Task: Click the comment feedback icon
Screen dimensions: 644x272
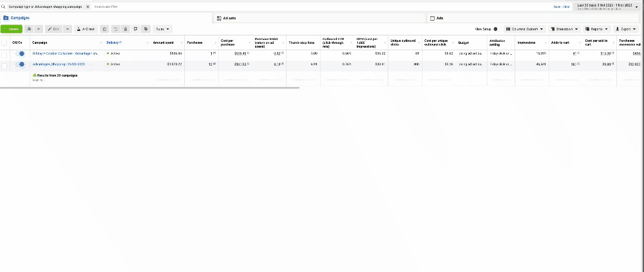Action: [135, 29]
